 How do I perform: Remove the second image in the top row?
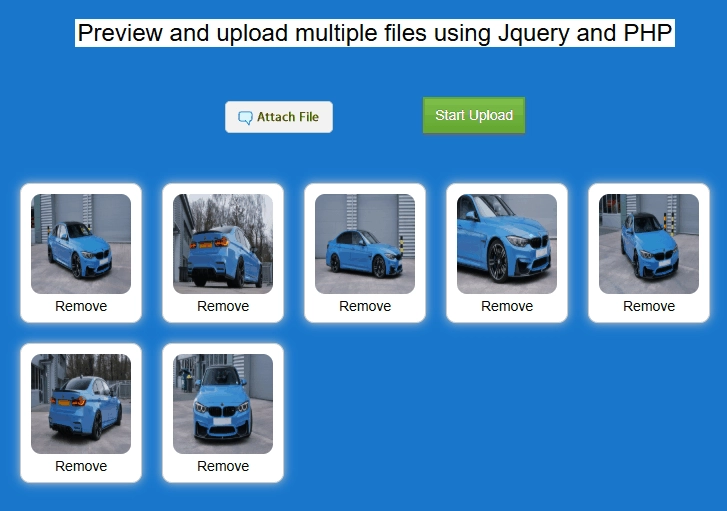pos(223,306)
